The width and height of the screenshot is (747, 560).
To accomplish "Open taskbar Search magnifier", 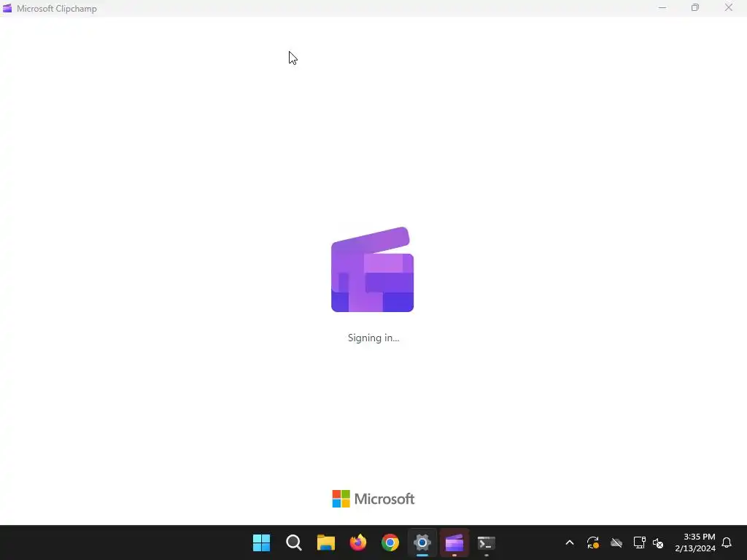I will pos(293,542).
